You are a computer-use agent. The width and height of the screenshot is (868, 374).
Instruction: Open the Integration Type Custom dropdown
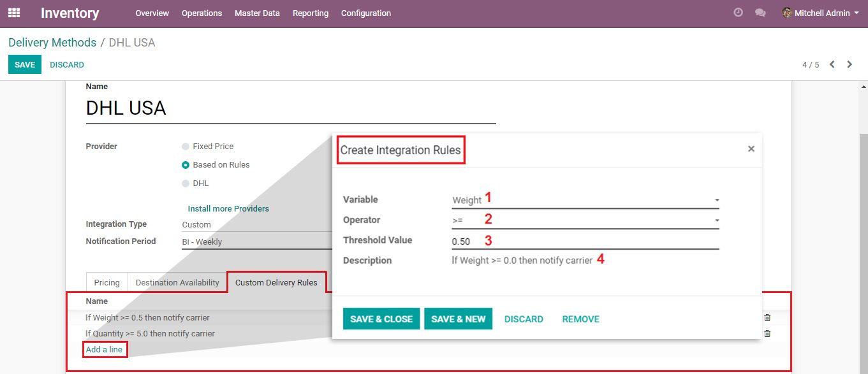(256, 225)
